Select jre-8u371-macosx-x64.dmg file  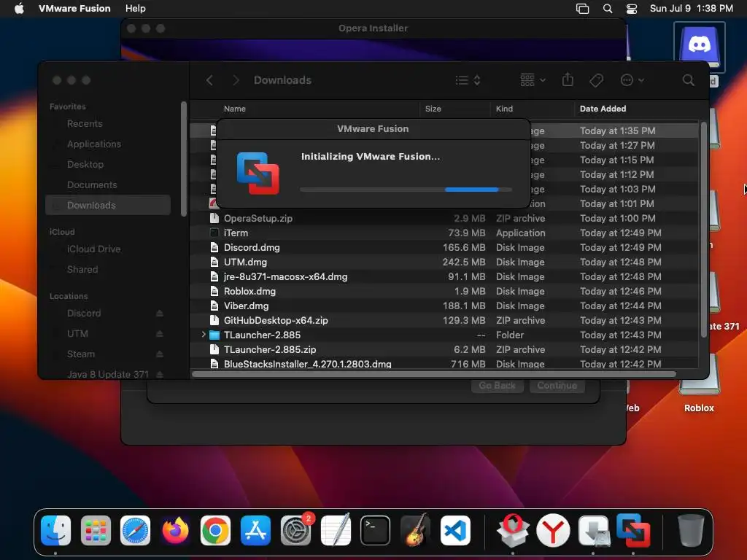tap(444, 276)
